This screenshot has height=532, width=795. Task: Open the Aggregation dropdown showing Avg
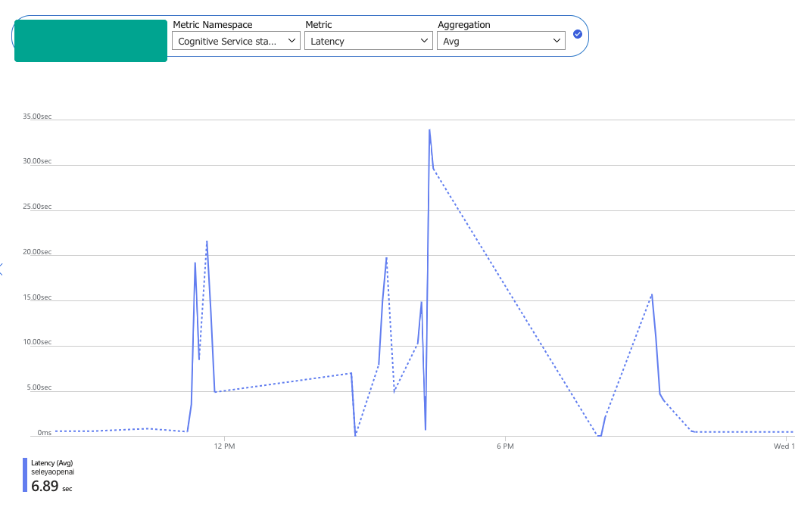(x=501, y=41)
